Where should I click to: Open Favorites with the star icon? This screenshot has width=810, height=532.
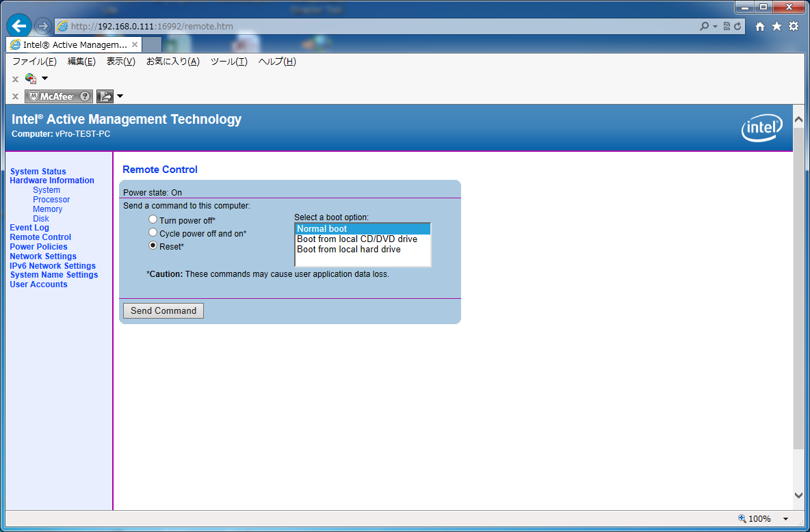(777, 27)
